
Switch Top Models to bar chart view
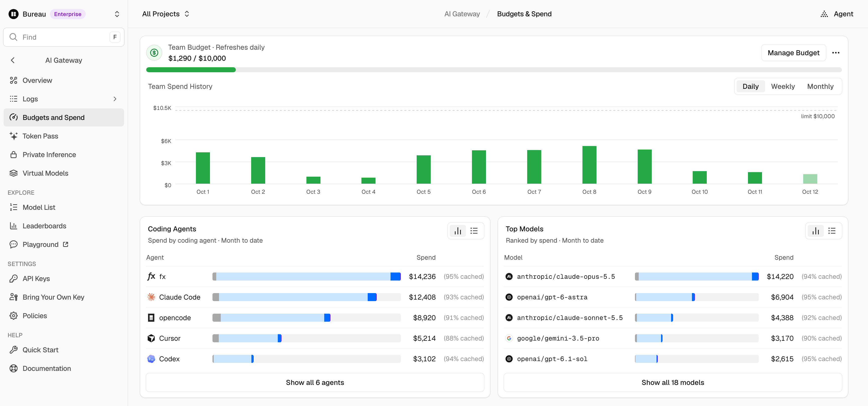(816, 231)
